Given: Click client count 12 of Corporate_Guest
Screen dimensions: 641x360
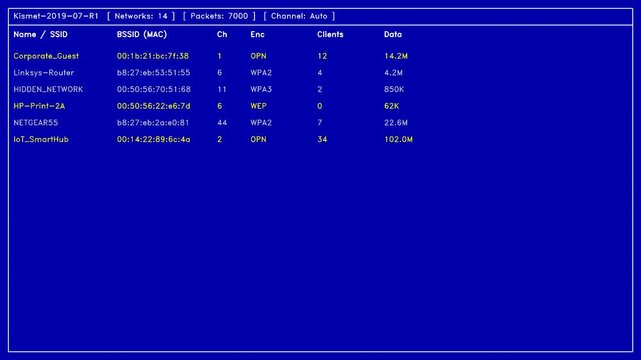Looking at the screenshot, I should (x=322, y=56).
